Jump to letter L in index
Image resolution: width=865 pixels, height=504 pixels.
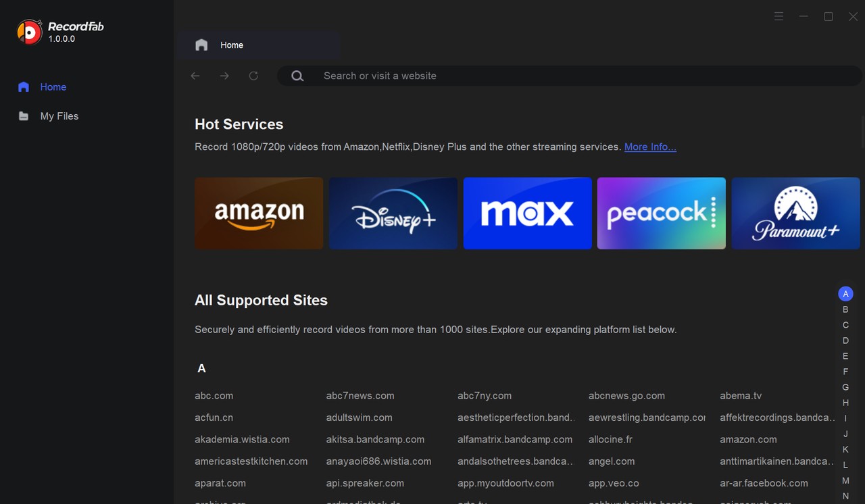(x=845, y=465)
